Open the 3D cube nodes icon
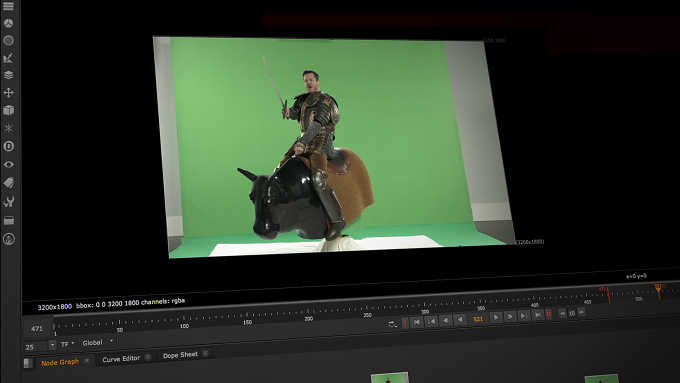 [8, 110]
